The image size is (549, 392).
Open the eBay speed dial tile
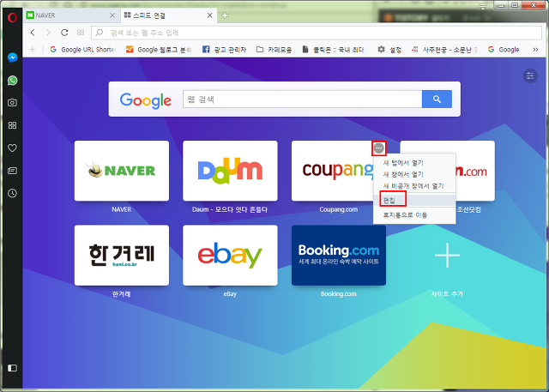point(230,255)
